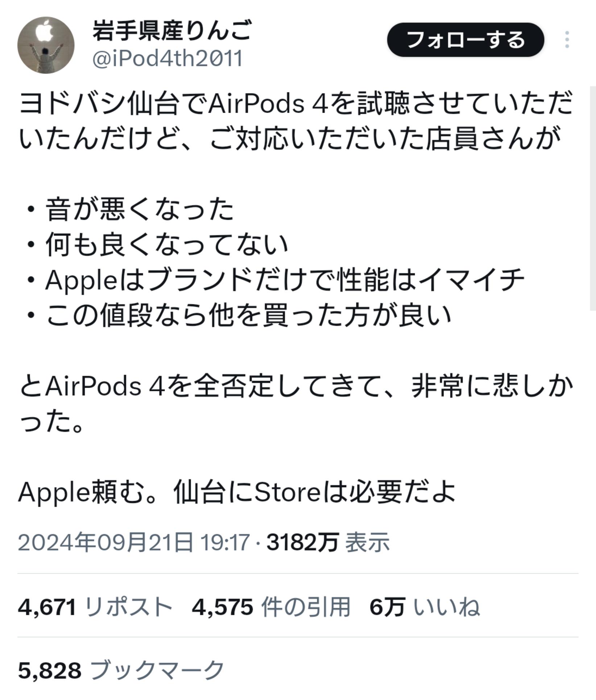Screen dimensions: 596x700
Task: Open the 2024年09月21日 19:17 timestamp link
Action: [134, 542]
